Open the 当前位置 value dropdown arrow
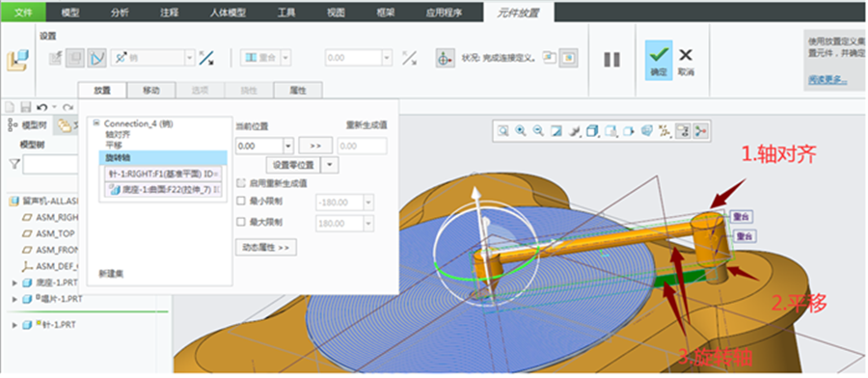Screen dimensions: 868x378 coord(288,147)
